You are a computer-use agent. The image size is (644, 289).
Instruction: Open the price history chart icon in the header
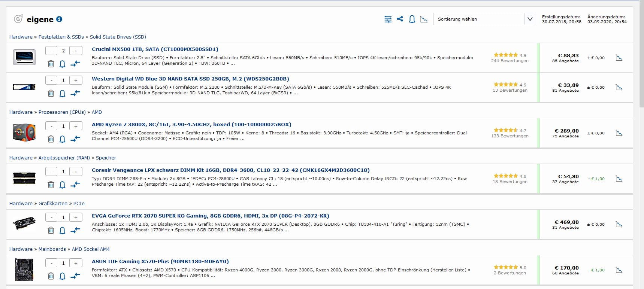click(x=424, y=19)
